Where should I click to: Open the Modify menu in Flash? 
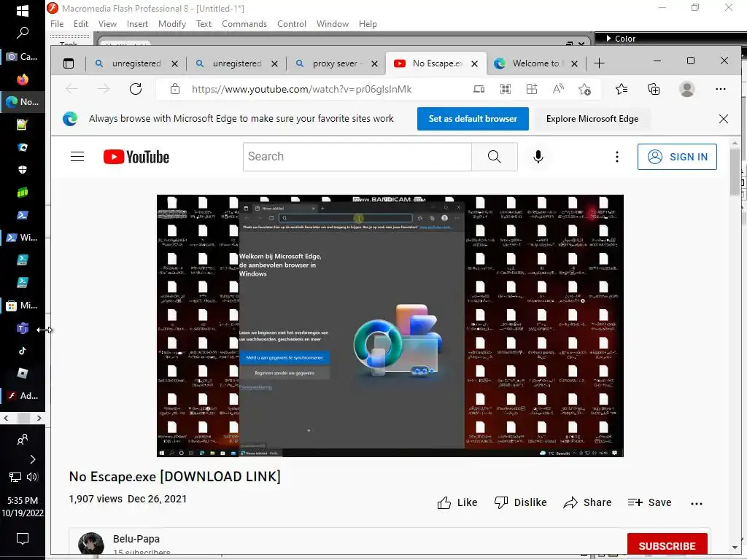point(172,24)
